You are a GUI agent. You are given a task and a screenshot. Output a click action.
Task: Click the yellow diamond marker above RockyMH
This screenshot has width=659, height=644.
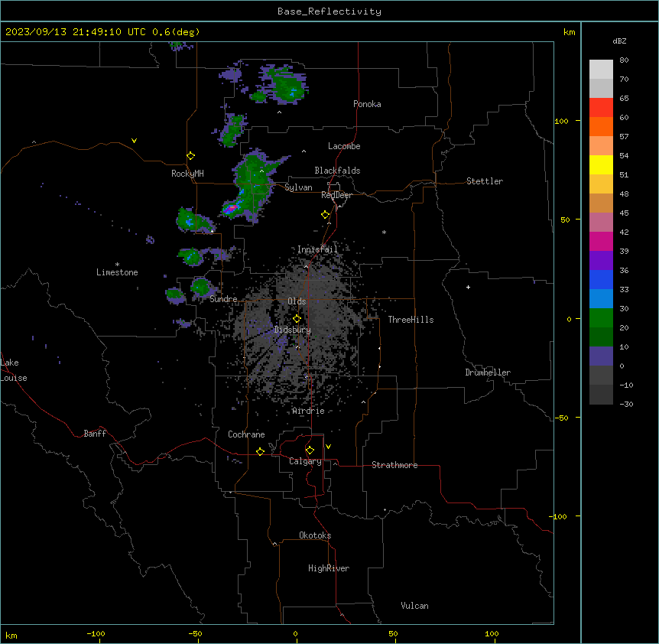click(x=191, y=156)
